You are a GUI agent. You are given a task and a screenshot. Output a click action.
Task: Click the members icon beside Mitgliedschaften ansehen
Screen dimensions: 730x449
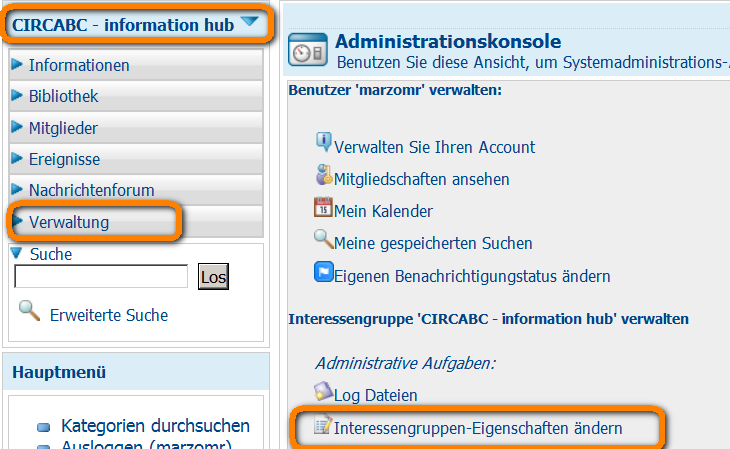[323, 177]
